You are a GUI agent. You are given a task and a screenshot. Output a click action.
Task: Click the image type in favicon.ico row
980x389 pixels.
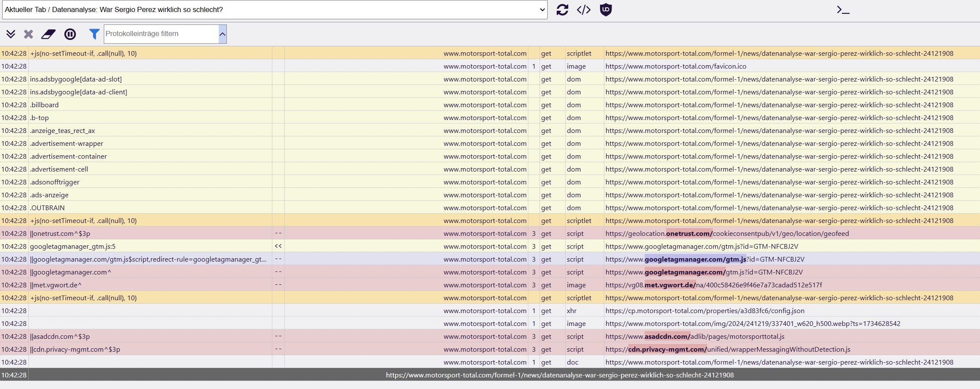[576, 66]
